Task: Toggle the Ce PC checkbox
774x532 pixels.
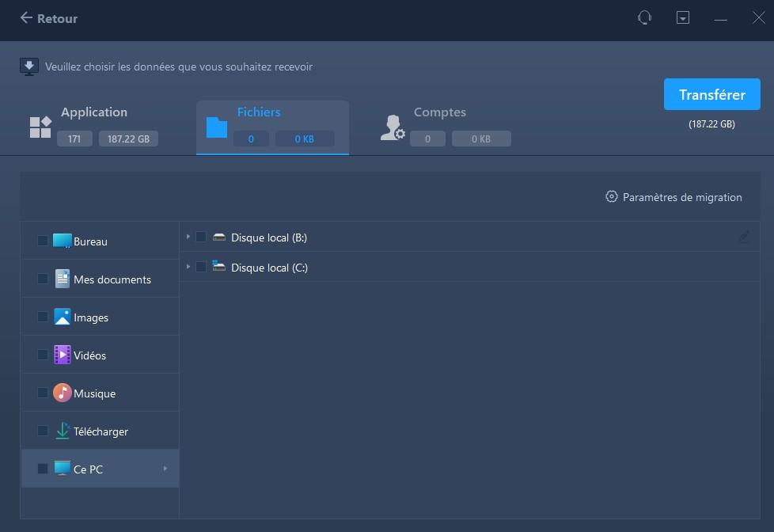Action: 43,469
